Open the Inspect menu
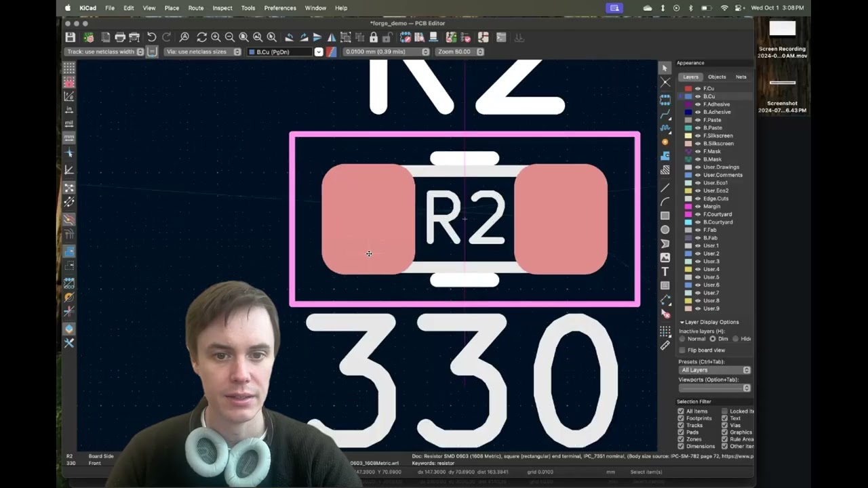Screen dimensions: 868x488 pyautogui.click(x=222, y=8)
